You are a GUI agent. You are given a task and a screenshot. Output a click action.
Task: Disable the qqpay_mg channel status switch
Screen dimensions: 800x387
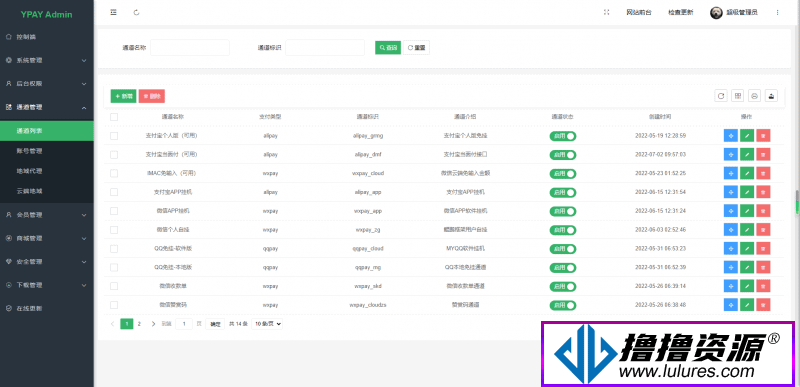coord(563,267)
